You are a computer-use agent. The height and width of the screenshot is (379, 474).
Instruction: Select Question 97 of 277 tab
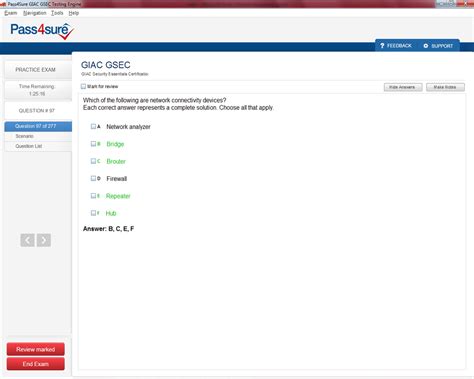[38, 126]
